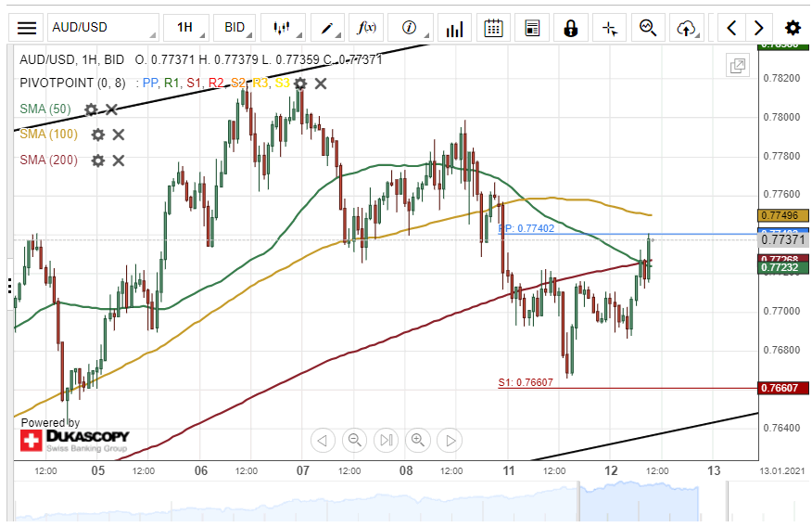812x527 pixels.
Task: Zoom in using the chart magnifier plus
Action: pyautogui.click(x=417, y=440)
